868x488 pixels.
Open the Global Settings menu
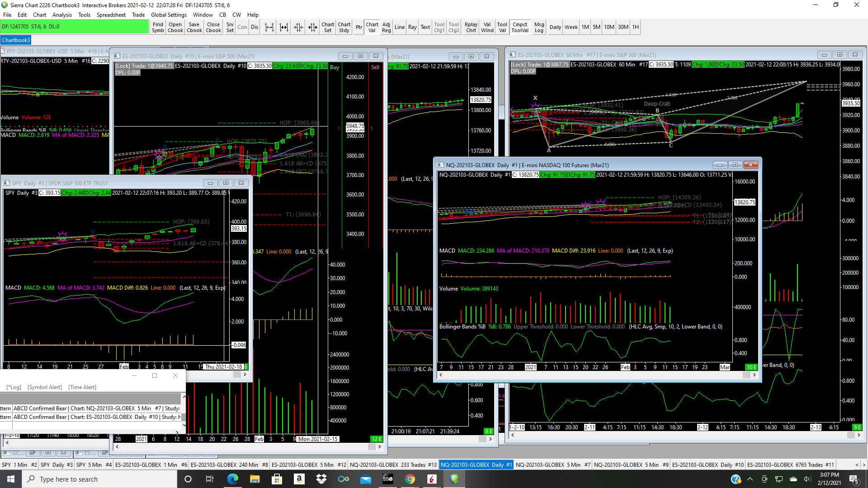(169, 15)
